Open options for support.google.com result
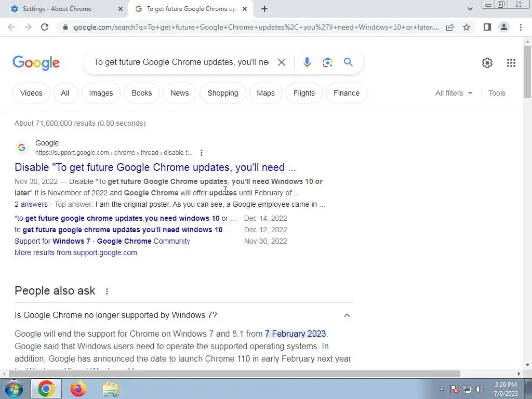This screenshot has height=399, width=532. click(x=202, y=153)
